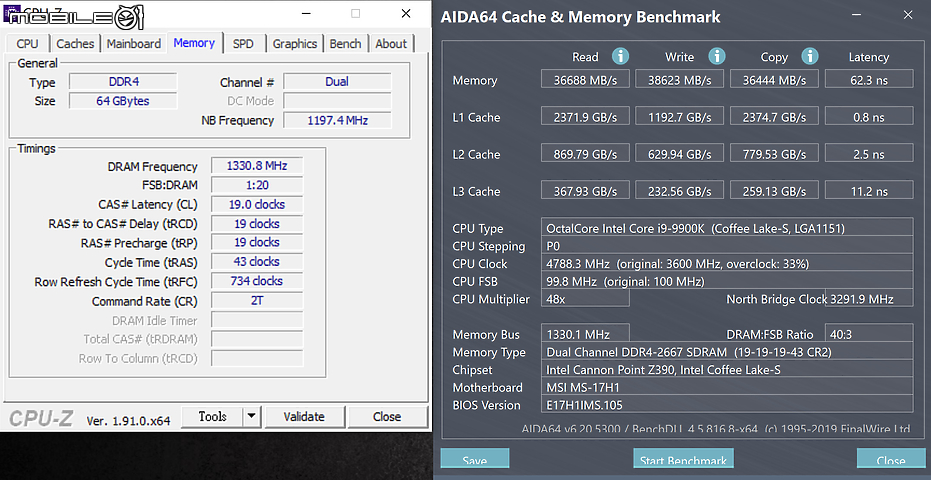Open Write info icon in AIDA64

[717, 56]
